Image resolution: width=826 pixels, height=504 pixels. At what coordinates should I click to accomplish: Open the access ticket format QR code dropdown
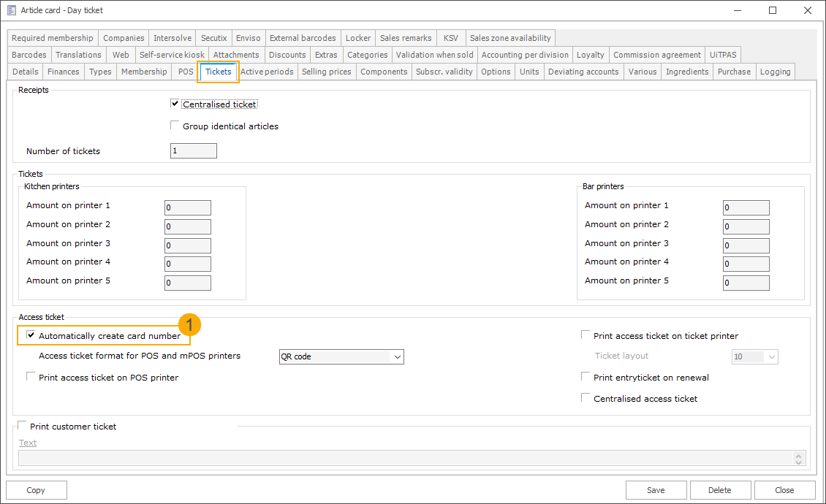398,357
